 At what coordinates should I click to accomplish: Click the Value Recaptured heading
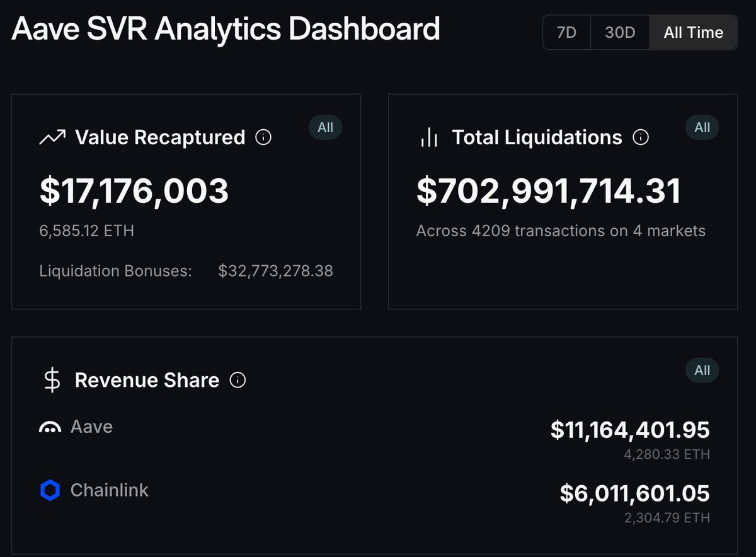click(x=160, y=137)
